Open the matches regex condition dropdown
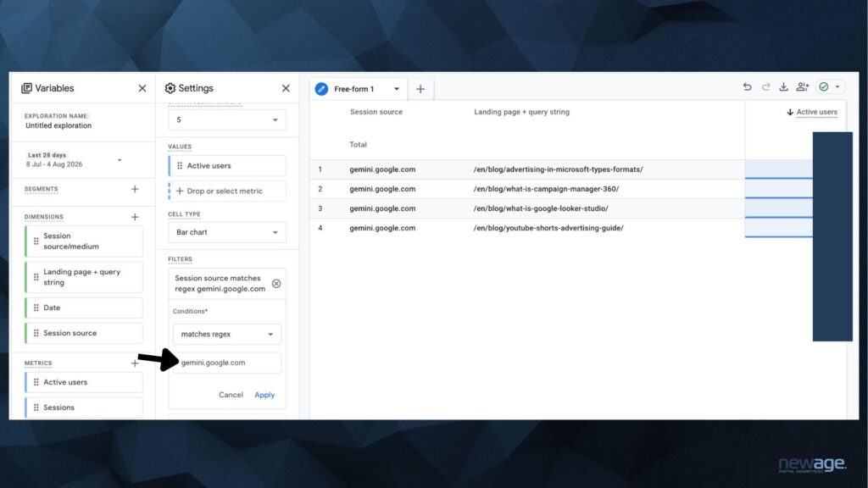 pyautogui.click(x=227, y=334)
